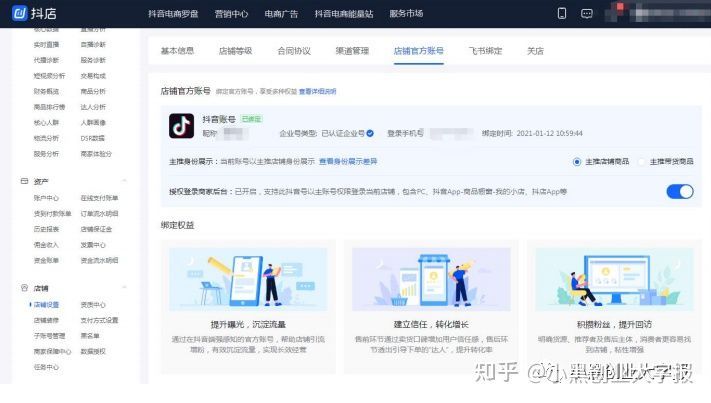This screenshot has height=403, width=711.
Task: Collapse the 店铺 sidebar section chevron
Action: [124, 288]
